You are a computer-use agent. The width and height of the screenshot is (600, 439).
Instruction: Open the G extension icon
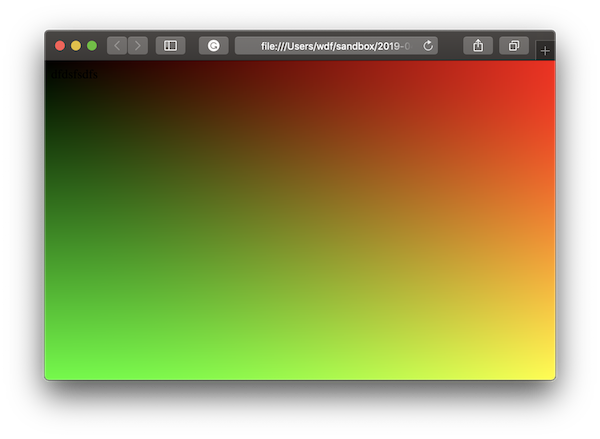tap(213, 46)
